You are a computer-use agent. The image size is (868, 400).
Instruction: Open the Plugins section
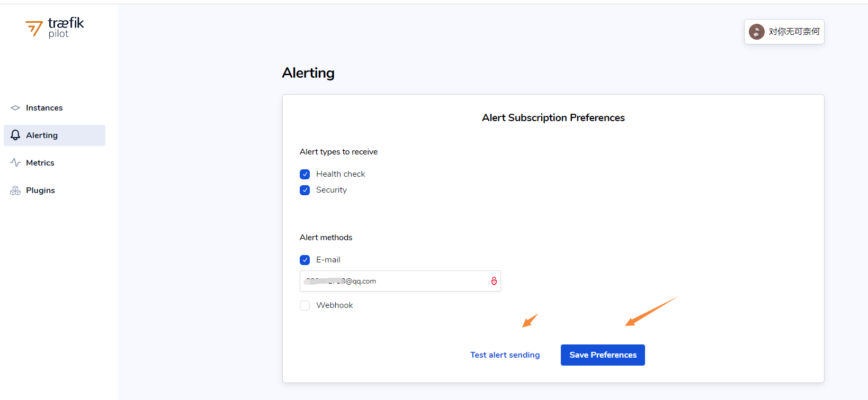click(55, 190)
